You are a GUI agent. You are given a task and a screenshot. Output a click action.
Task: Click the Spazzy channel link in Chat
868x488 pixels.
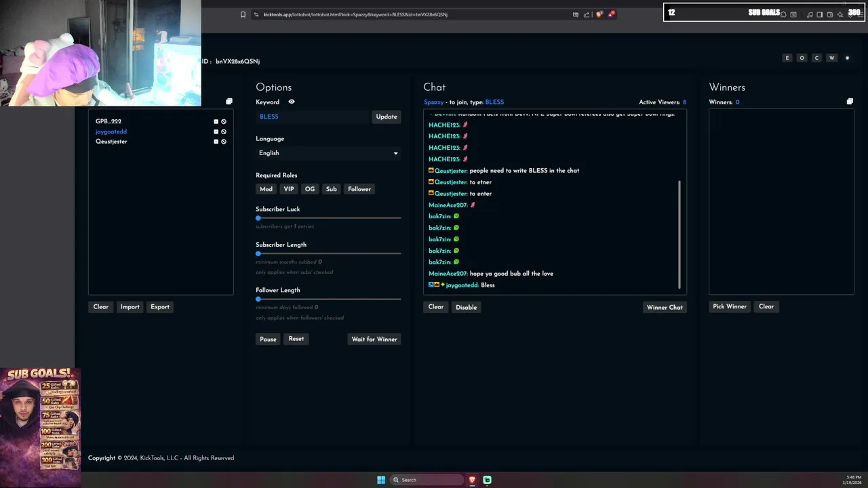pyautogui.click(x=433, y=102)
